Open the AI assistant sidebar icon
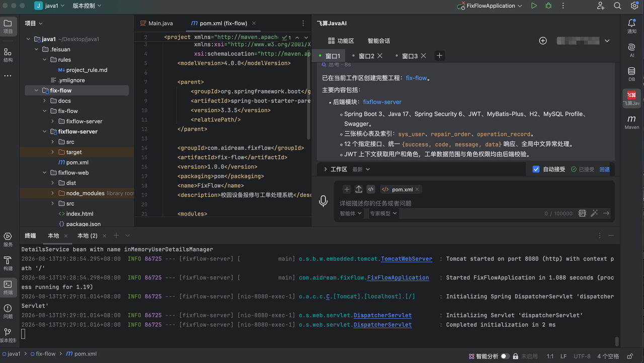Image resolution: width=644 pixels, height=363 pixels. point(632,50)
